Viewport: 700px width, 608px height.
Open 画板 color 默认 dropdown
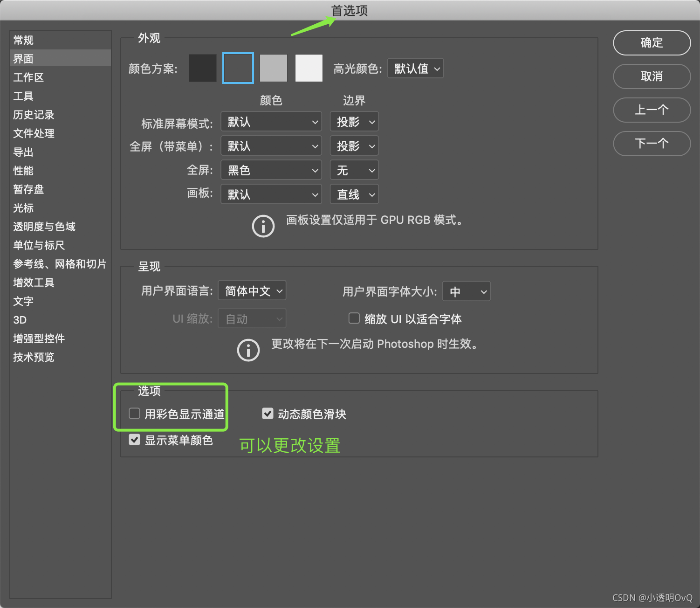[x=271, y=194]
